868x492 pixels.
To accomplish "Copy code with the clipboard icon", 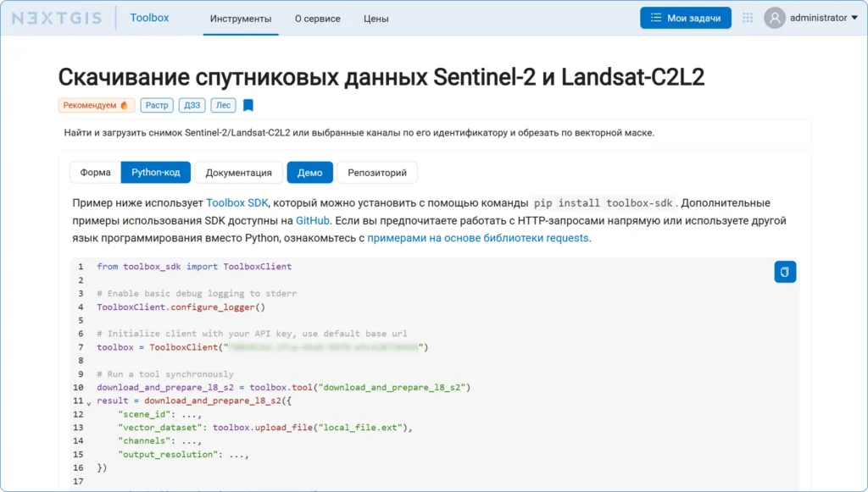I will (785, 272).
